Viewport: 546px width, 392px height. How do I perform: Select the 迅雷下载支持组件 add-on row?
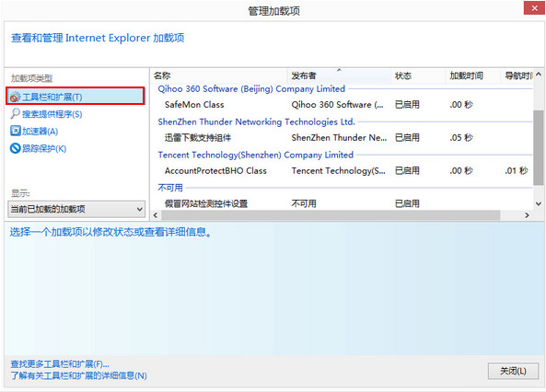342,138
